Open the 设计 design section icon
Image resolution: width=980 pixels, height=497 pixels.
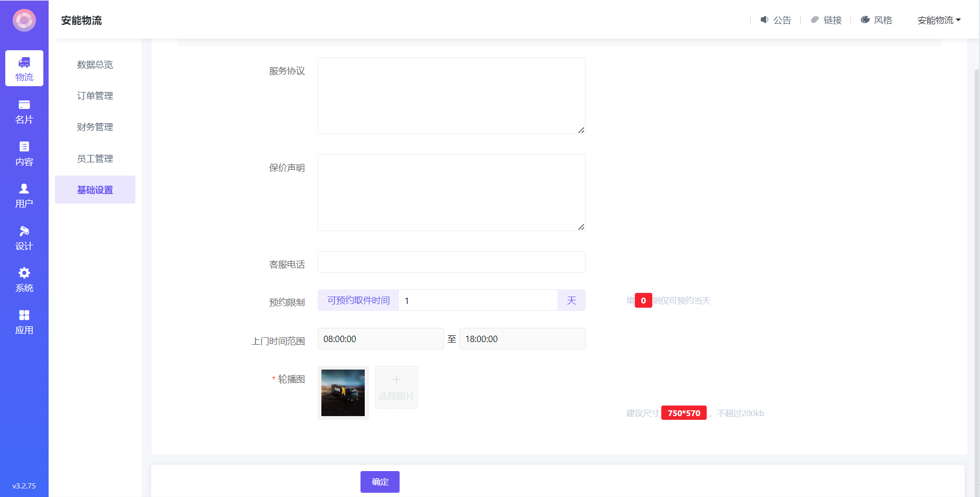[x=24, y=231]
